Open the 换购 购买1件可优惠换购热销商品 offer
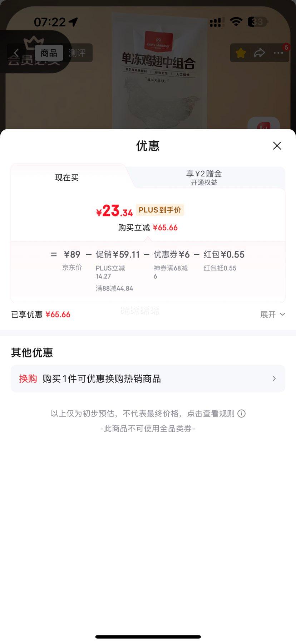296x644 pixels. point(148,379)
